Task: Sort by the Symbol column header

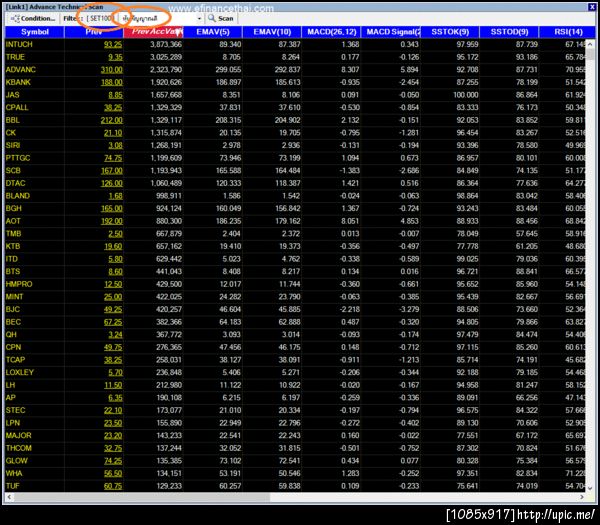Action: coord(35,32)
